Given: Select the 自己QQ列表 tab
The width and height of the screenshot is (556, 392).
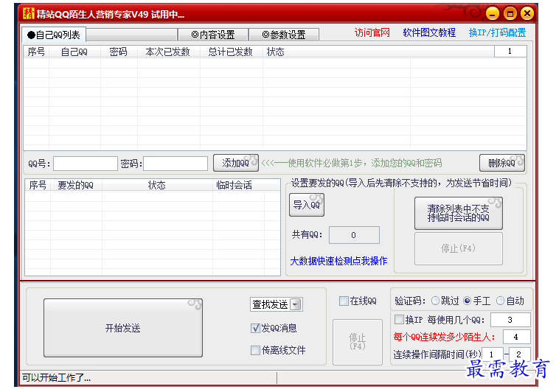Looking at the screenshot, I should (x=53, y=35).
